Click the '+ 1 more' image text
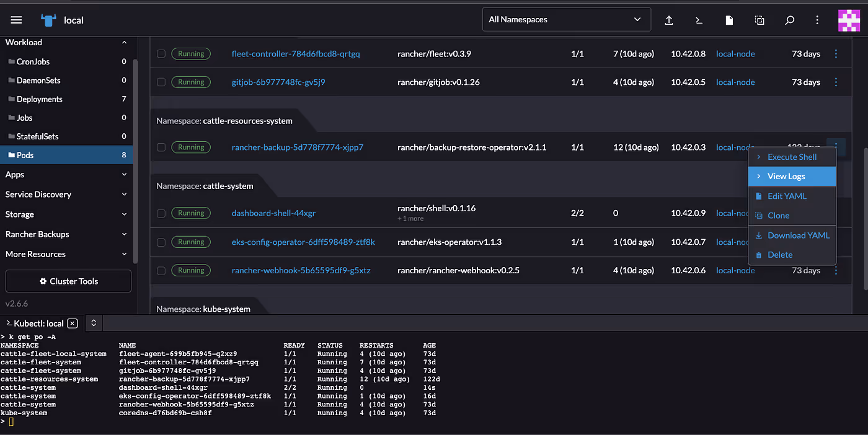 pos(410,219)
